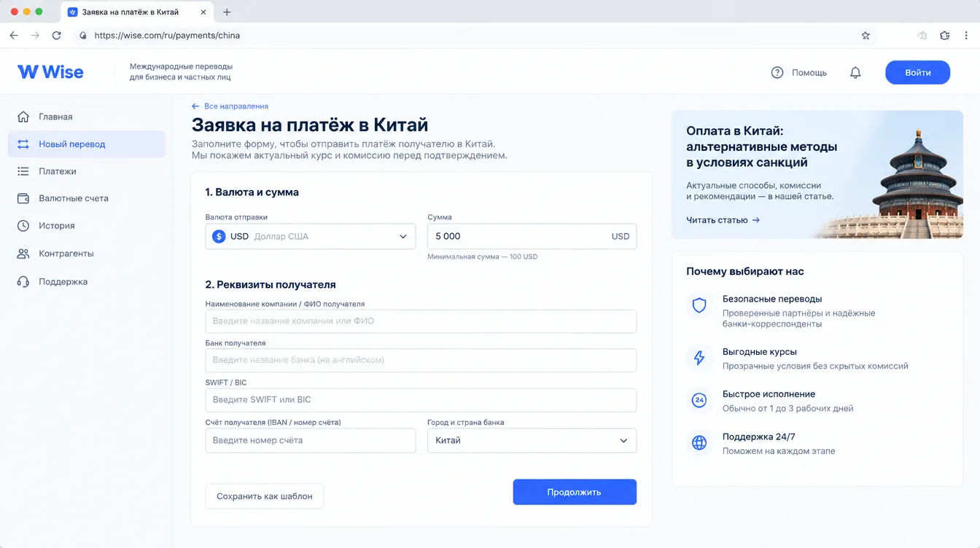The width and height of the screenshot is (980, 548).
Task: Bookmark this page with the star icon
Action: click(x=866, y=35)
